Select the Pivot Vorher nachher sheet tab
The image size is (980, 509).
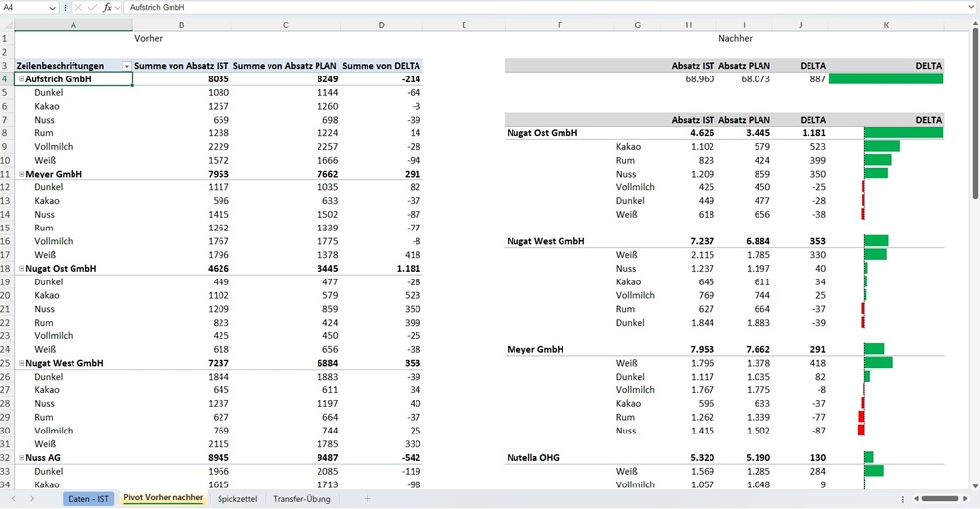(x=163, y=498)
